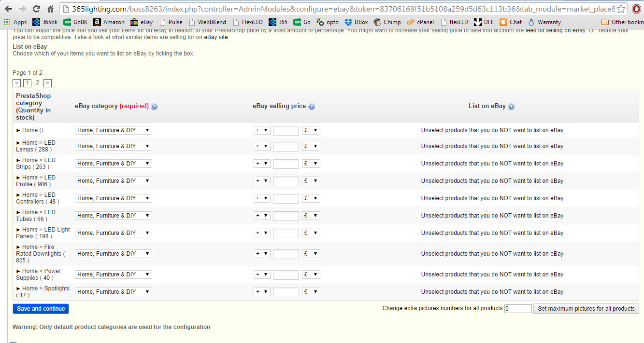Click previous page arrow button

click(x=17, y=83)
